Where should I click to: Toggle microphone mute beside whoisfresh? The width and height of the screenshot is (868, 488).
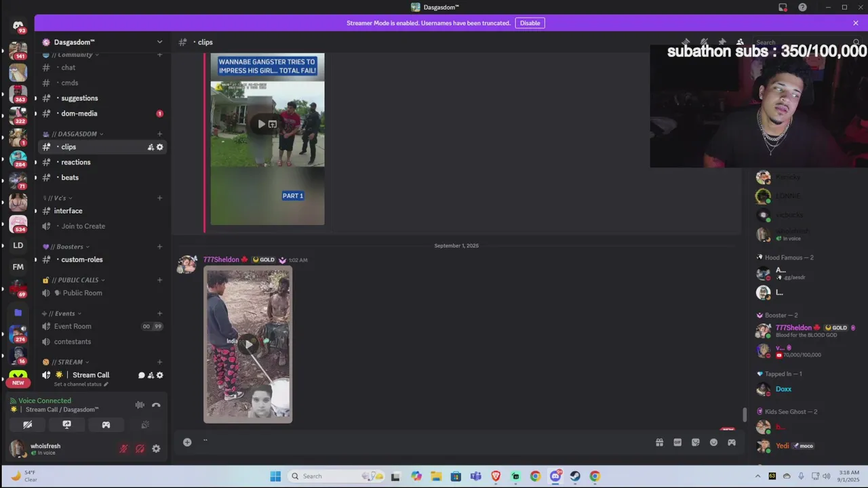[123, 449]
